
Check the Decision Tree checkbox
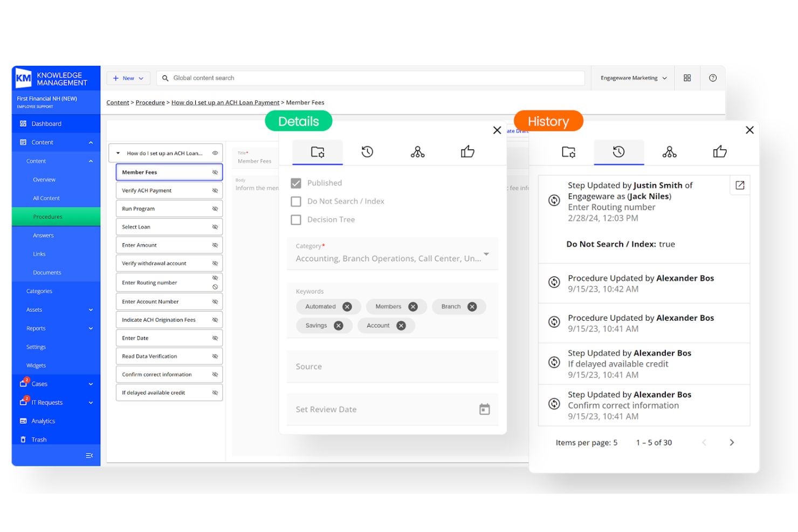(296, 219)
